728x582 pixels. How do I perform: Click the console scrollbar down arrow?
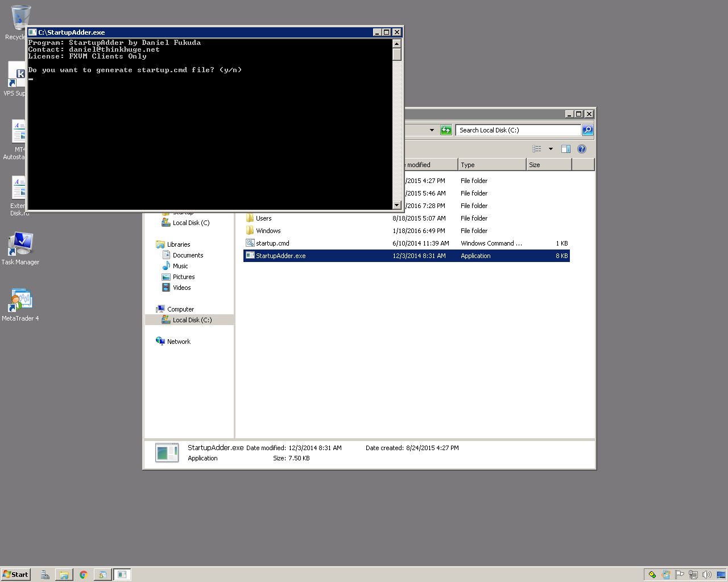pyautogui.click(x=396, y=205)
